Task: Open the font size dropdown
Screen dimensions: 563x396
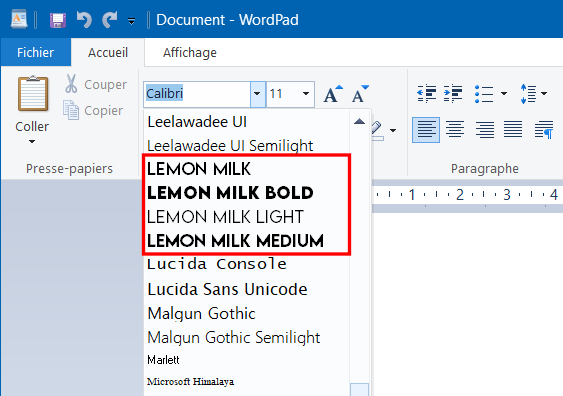Action: click(306, 94)
